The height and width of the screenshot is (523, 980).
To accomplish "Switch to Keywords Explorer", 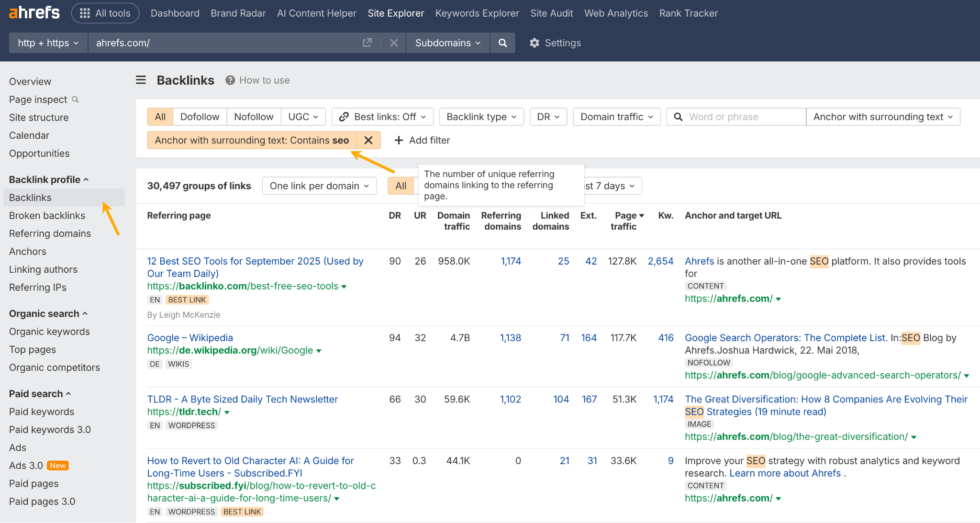I will [x=477, y=13].
